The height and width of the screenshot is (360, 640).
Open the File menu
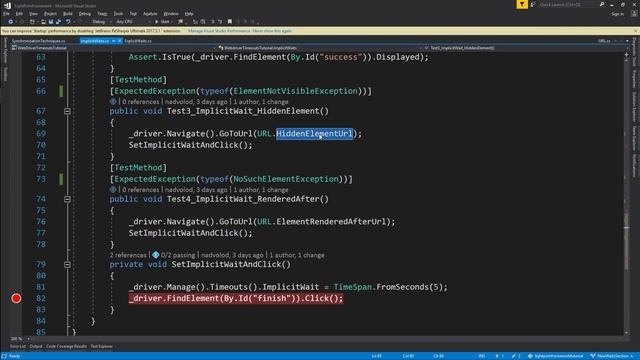(7, 14)
